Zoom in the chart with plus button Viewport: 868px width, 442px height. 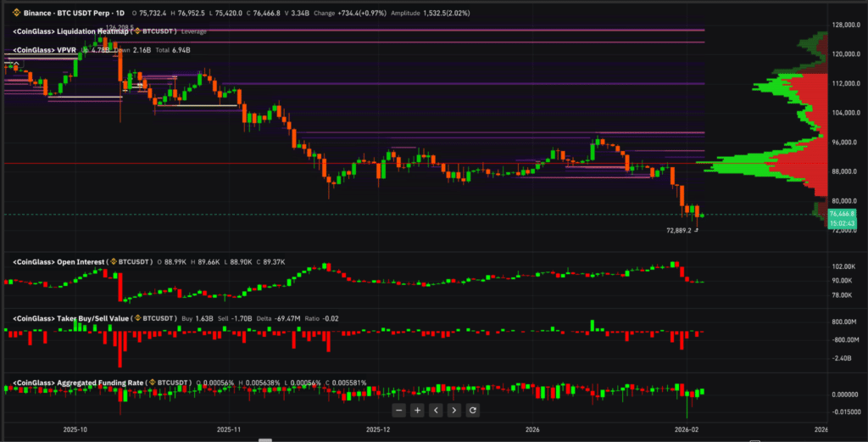tap(417, 411)
